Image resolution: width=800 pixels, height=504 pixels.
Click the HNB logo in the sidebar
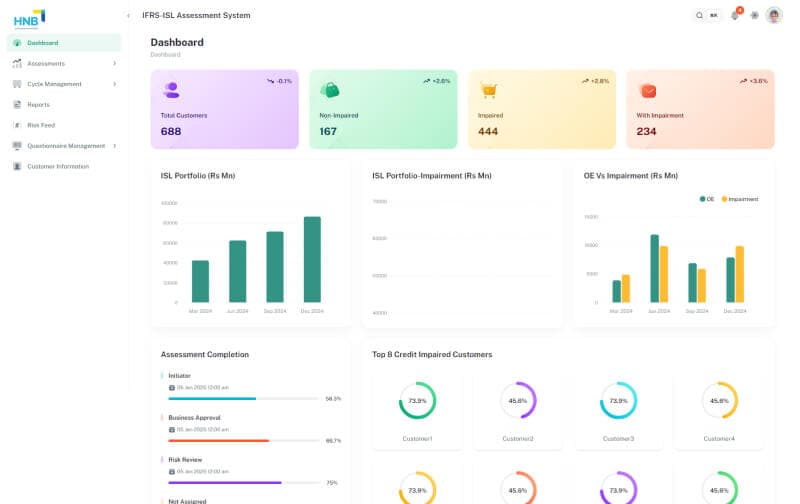point(29,19)
